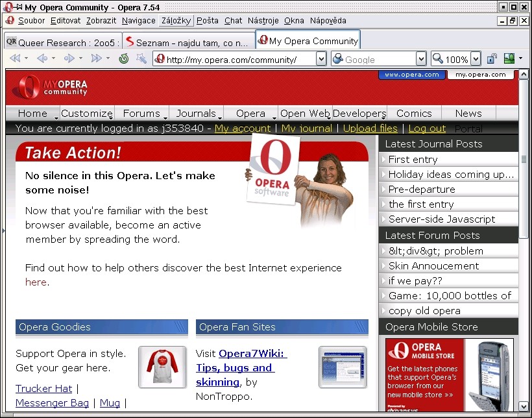The image size is (532, 418).
Task: Click Forums in the site navigation
Action: pyautogui.click(x=141, y=113)
